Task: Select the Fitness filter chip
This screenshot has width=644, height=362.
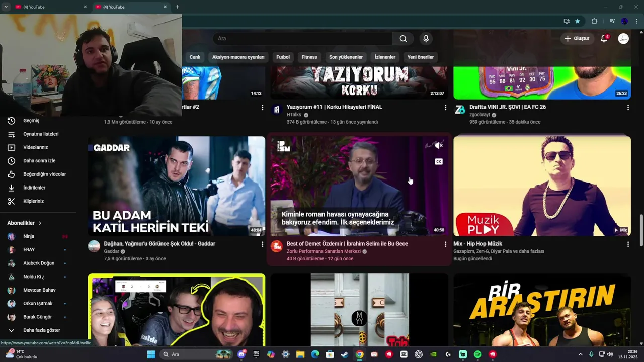Action: [309, 57]
